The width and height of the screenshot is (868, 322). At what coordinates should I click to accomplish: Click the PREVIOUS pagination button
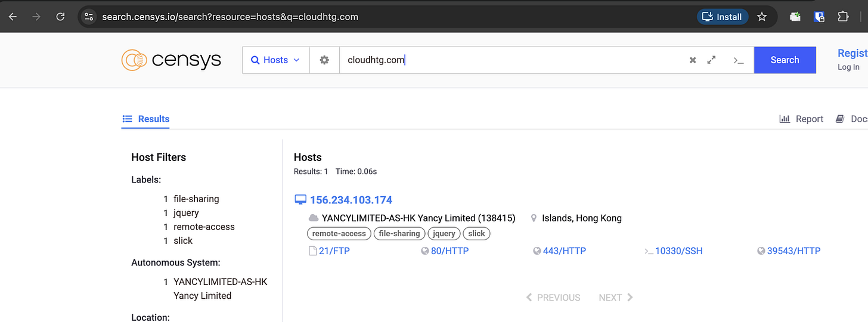click(553, 298)
